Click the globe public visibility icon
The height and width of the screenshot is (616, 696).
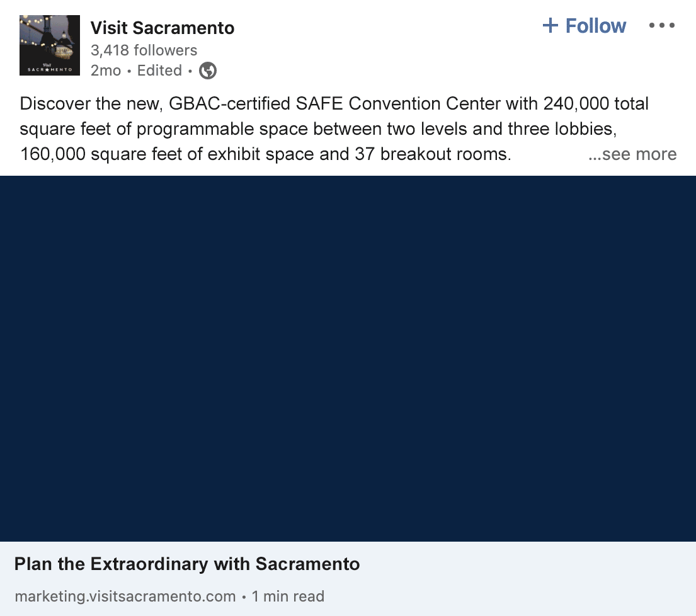208,71
